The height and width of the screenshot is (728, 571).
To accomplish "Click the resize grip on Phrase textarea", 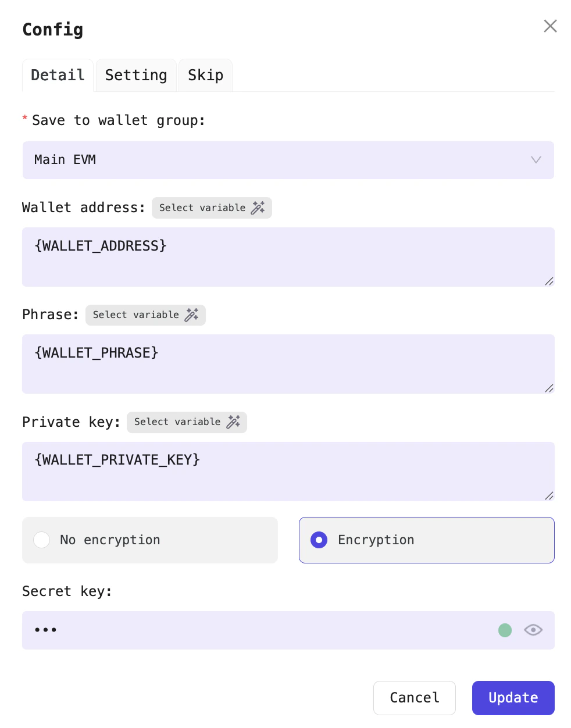I will click(549, 388).
